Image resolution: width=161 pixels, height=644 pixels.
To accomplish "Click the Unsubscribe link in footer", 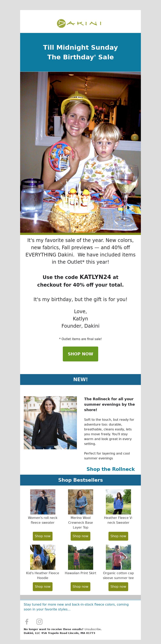I will [93, 629].
